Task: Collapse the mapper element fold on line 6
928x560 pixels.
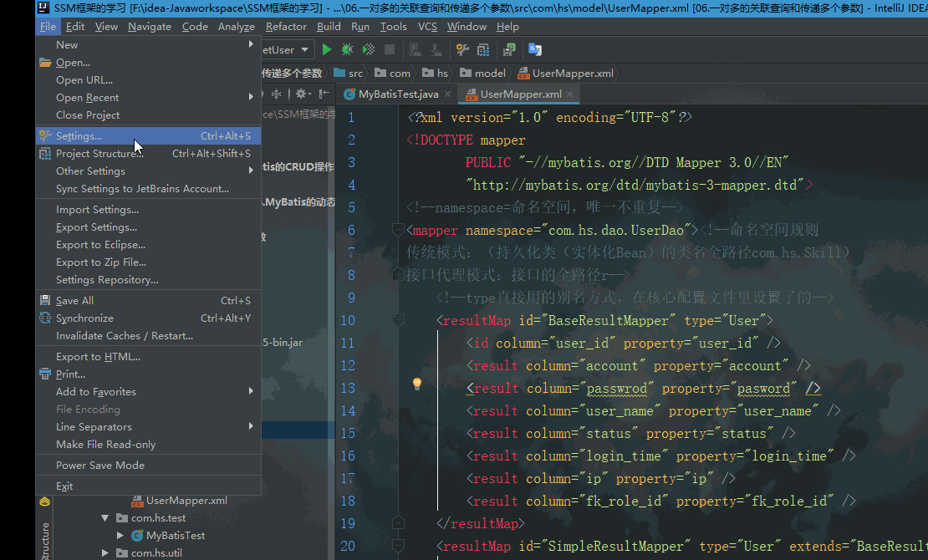Action: pyautogui.click(x=400, y=229)
